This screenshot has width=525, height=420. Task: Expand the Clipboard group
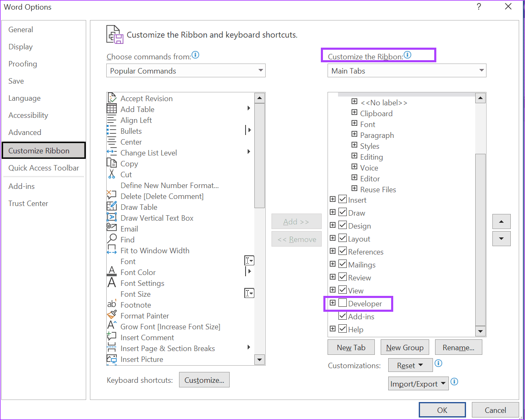click(354, 112)
